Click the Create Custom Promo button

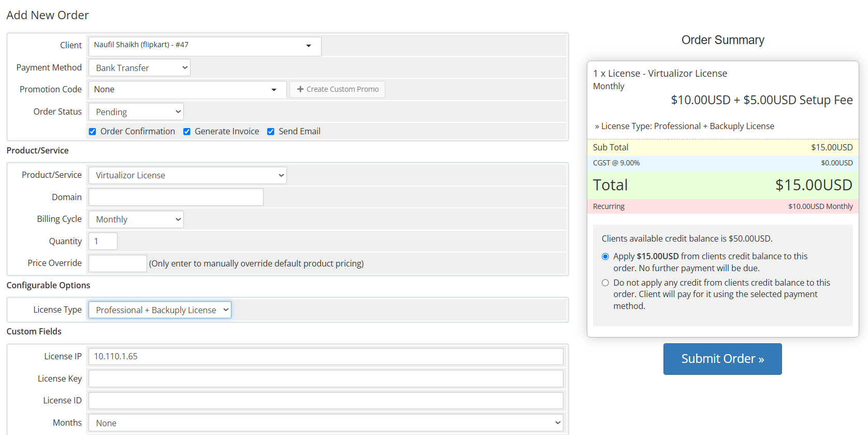pos(337,89)
